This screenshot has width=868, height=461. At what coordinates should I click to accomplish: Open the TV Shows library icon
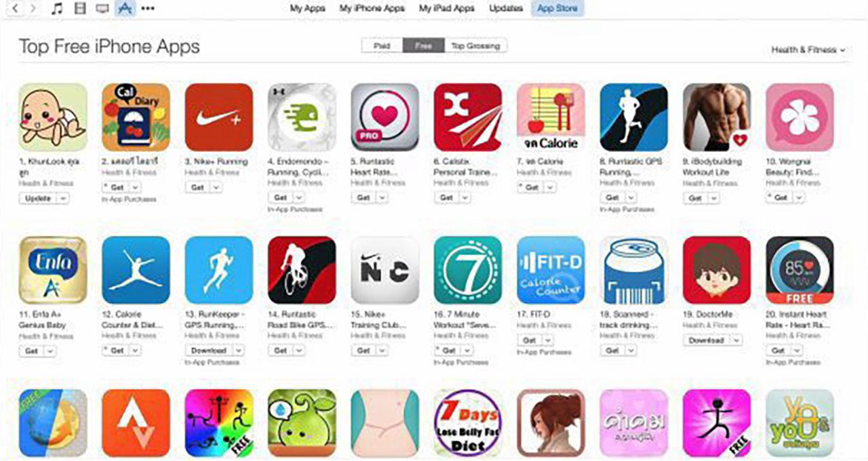(102, 8)
